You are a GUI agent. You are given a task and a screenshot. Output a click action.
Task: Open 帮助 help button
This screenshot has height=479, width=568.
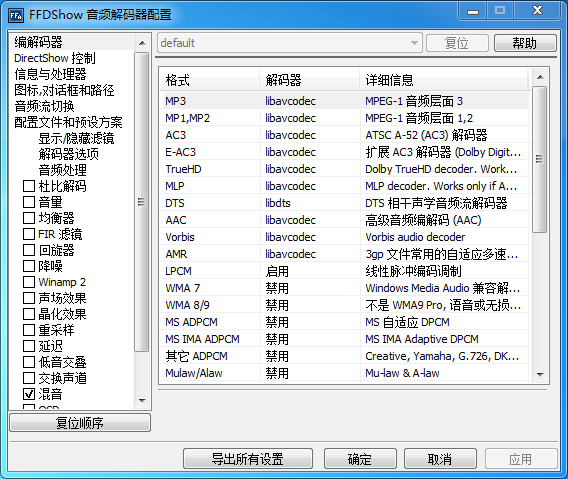(x=525, y=43)
